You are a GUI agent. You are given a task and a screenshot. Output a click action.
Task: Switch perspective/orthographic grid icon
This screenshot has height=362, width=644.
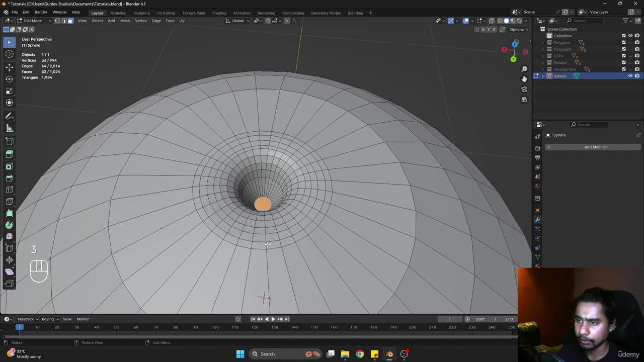tap(524, 100)
